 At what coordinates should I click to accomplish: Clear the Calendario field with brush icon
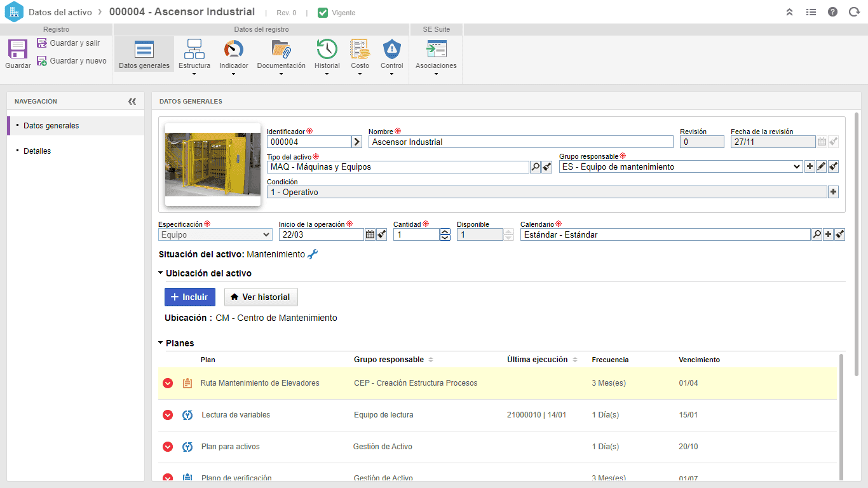coord(839,234)
